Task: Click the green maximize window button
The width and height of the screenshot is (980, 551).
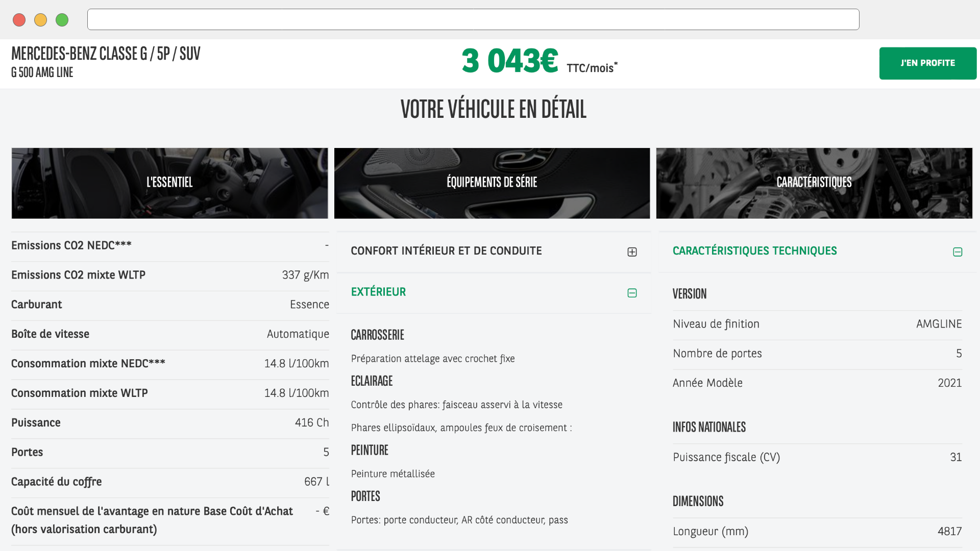Action: (x=62, y=20)
